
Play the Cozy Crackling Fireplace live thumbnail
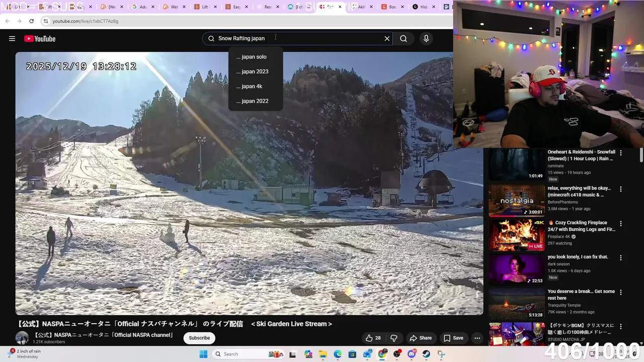point(517,235)
